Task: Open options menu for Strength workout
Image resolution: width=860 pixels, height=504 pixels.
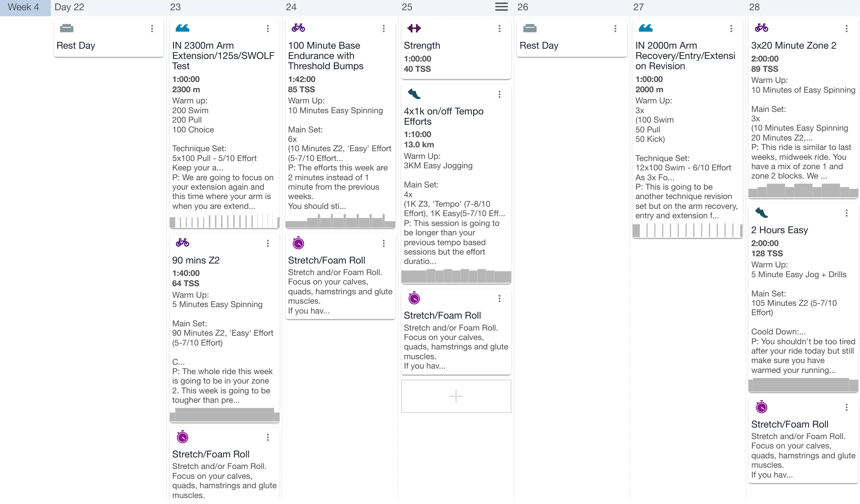Action: 499,29
